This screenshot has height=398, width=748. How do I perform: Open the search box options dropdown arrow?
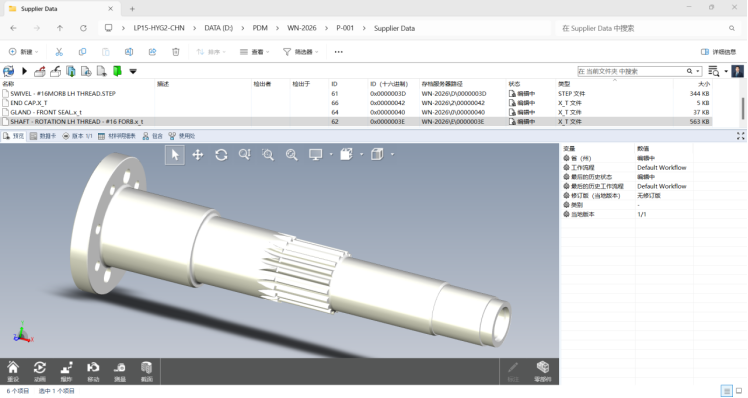tap(698, 71)
